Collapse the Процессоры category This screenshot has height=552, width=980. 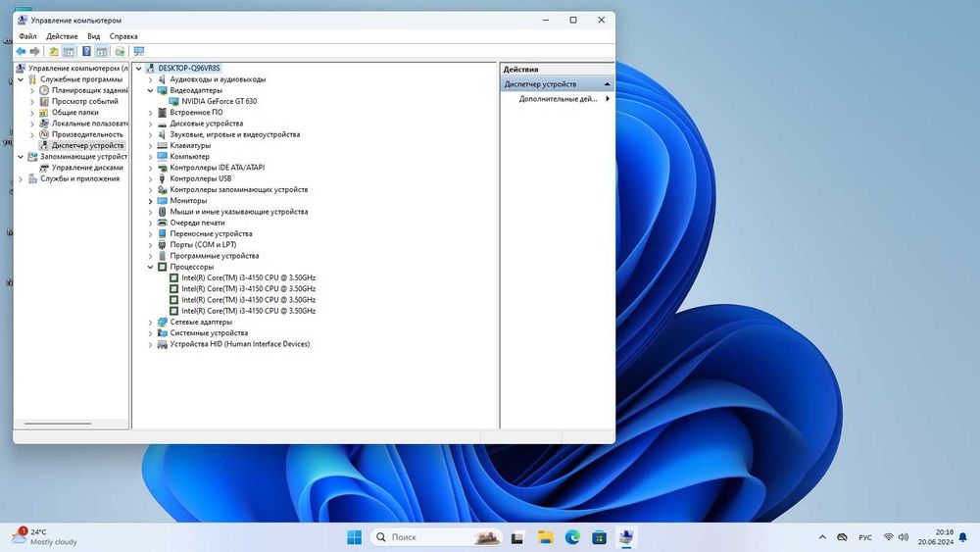151,267
